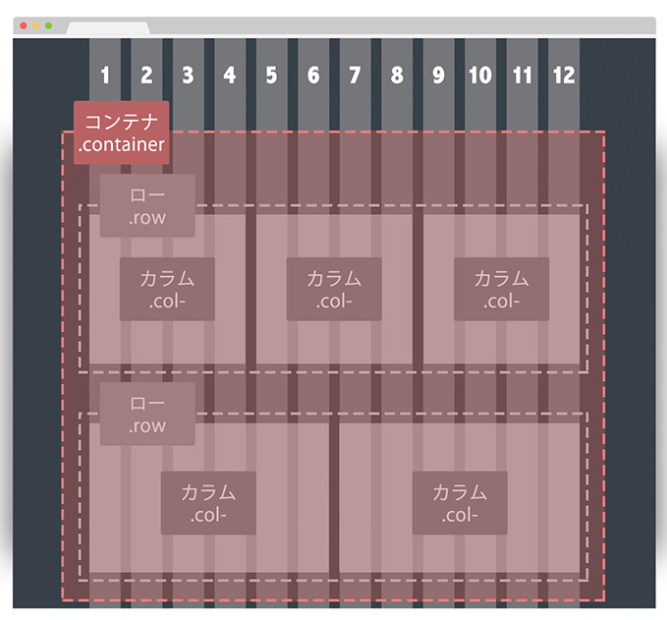Pick the column labeled 7
Viewport: 667px width, 620px height.
click(355, 75)
